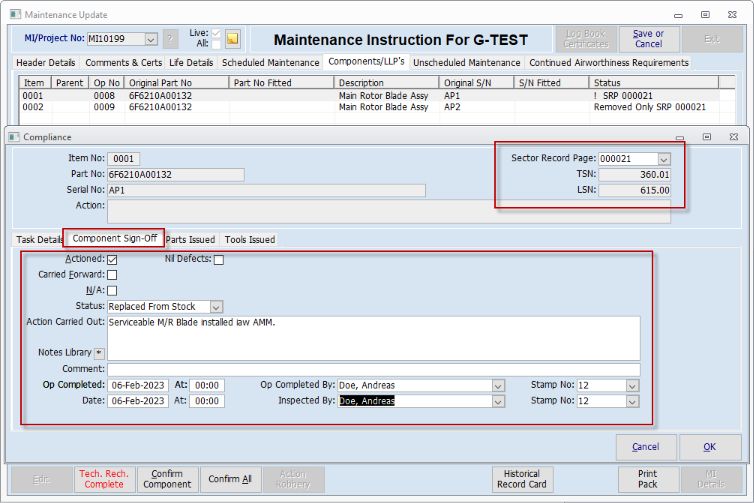Open Stamp No dropdown for Inspected By
This screenshot has height=503, width=754.
(x=632, y=401)
